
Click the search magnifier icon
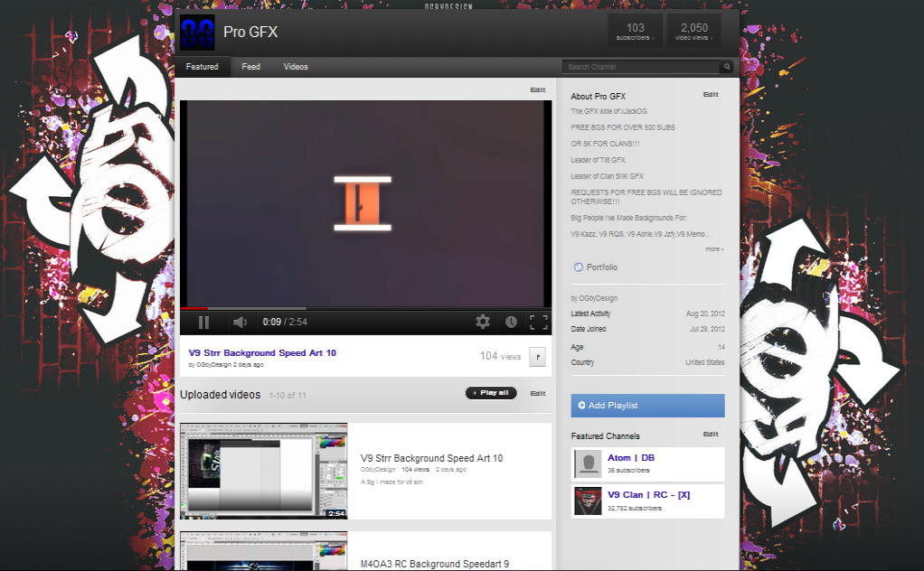tap(727, 67)
